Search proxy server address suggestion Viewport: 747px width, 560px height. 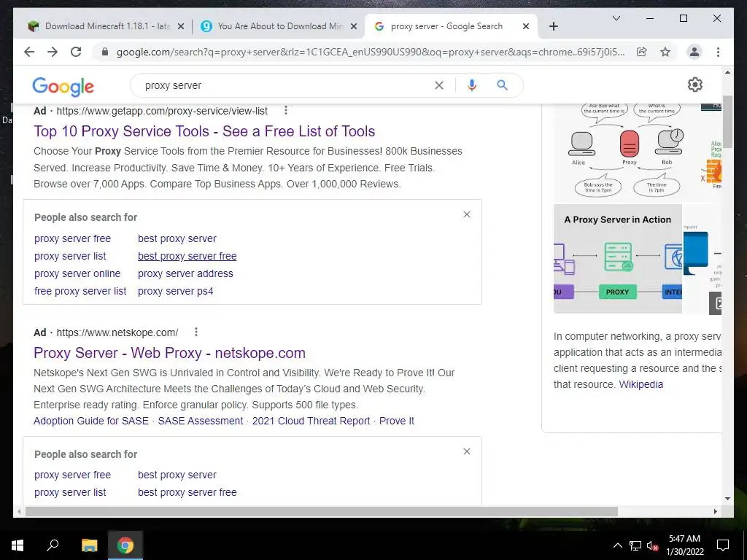tap(185, 274)
